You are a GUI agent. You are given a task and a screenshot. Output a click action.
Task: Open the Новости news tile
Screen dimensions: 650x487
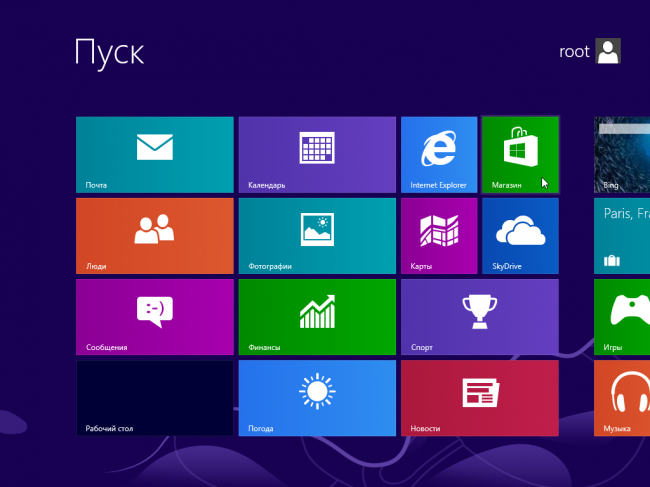479,398
